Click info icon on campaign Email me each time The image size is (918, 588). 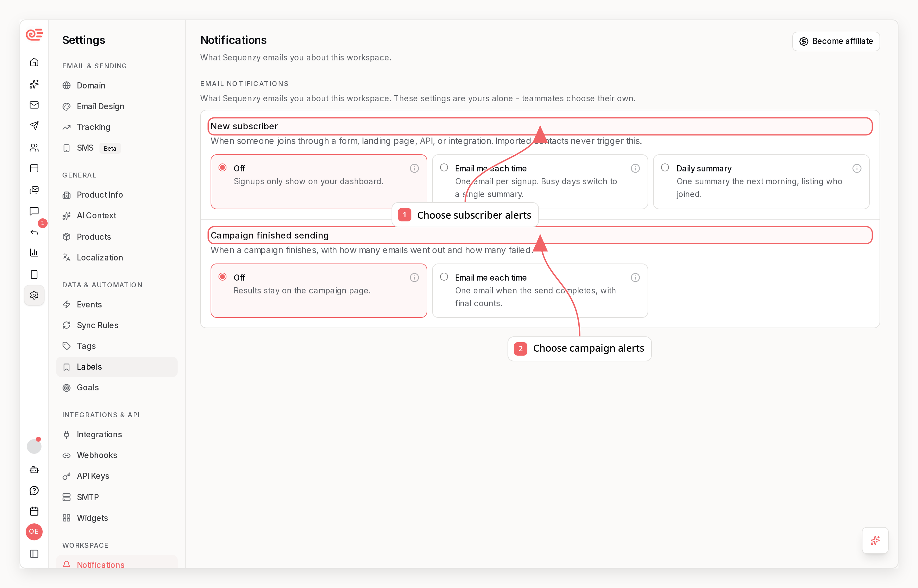pos(635,278)
